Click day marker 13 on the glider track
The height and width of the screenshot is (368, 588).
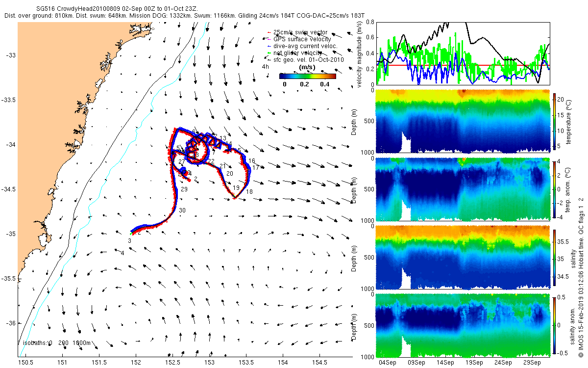tap(223, 138)
